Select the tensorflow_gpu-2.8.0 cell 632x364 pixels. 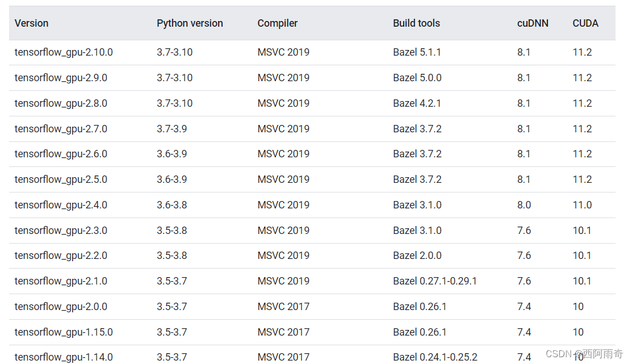point(61,103)
